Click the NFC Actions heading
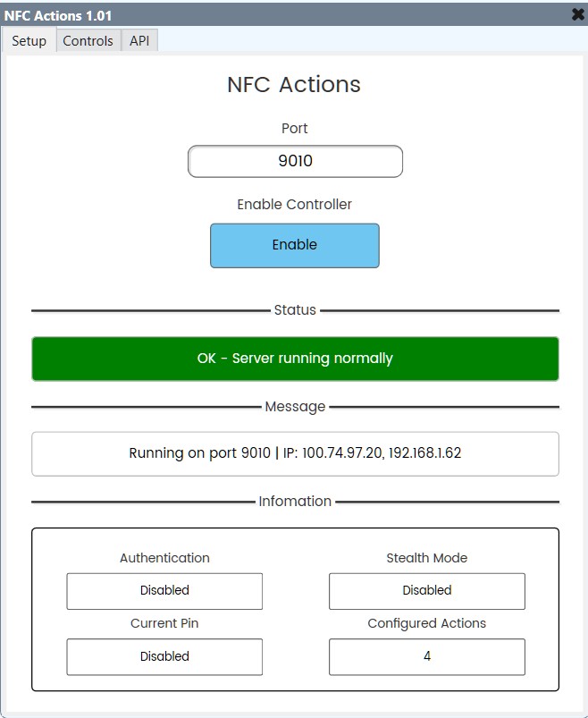 (x=294, y=85)
